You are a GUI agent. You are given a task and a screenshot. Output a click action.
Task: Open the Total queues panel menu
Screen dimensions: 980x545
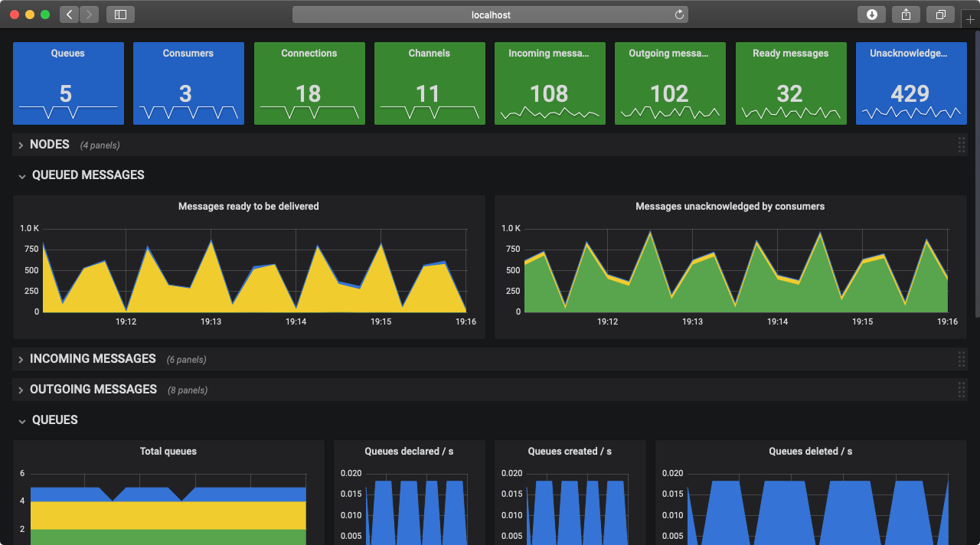pyautogui.click(x=168, y=451)
